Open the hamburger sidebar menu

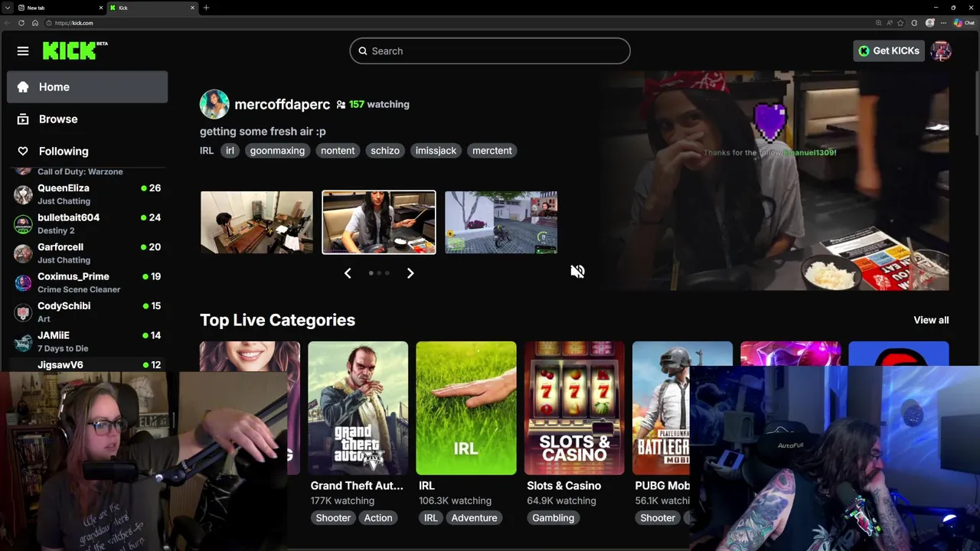point(23,51)
